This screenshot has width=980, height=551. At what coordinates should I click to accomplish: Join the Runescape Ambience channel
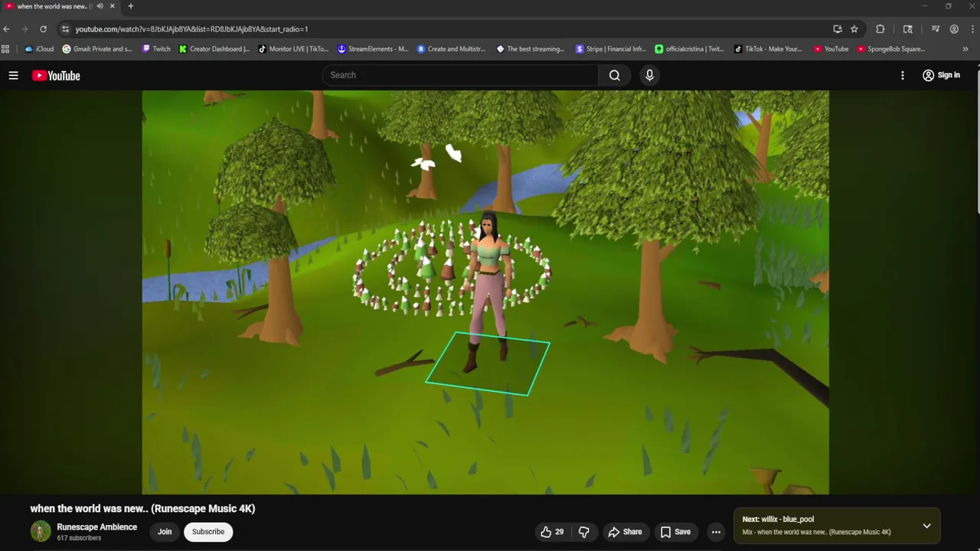click(x=165, y=532)
